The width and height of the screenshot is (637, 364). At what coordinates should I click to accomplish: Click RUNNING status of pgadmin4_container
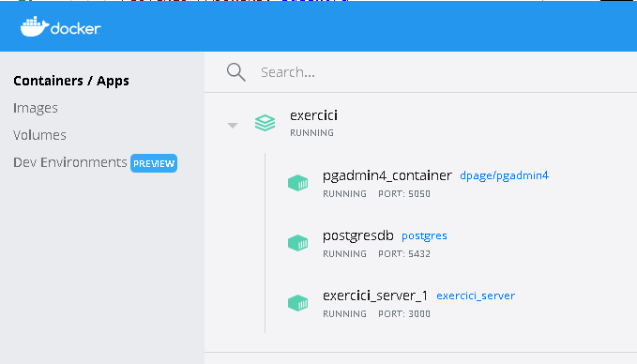(344, 194)
